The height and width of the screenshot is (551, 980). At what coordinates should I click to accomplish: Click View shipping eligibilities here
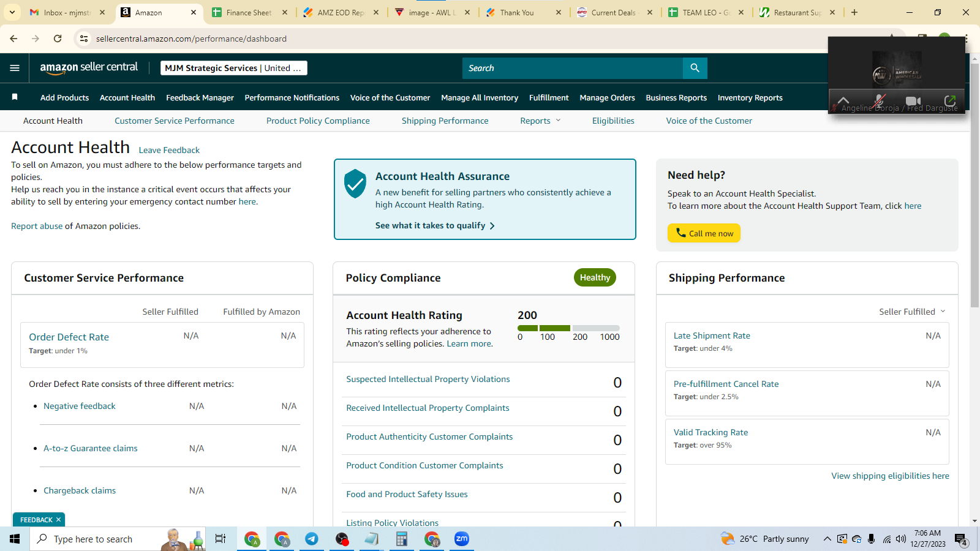pos(890,476)
